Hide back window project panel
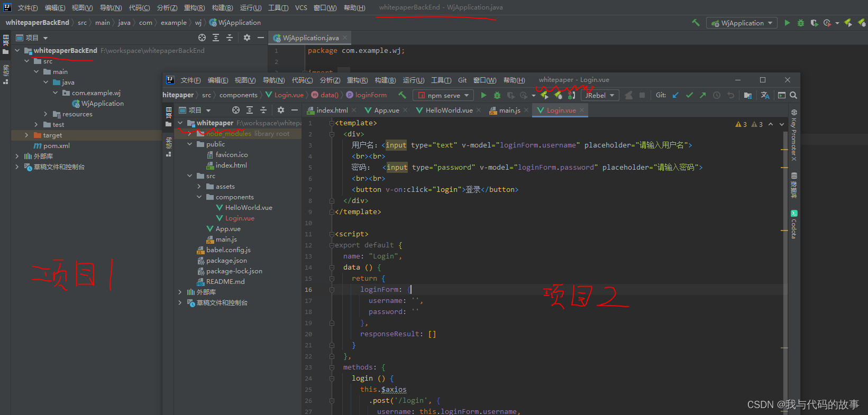The height and width of the screenshot is (415, 868). pyautogui.click(x=261, y=38)
